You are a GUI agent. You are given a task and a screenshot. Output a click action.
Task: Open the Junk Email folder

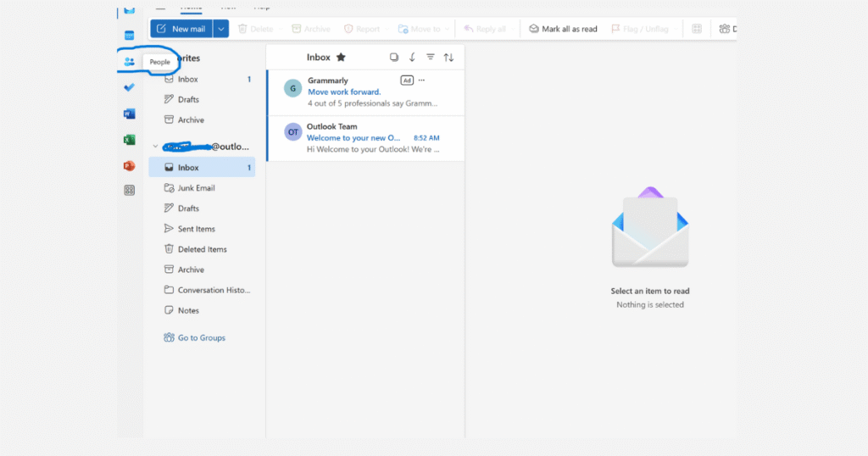click(x=196, y=188)
